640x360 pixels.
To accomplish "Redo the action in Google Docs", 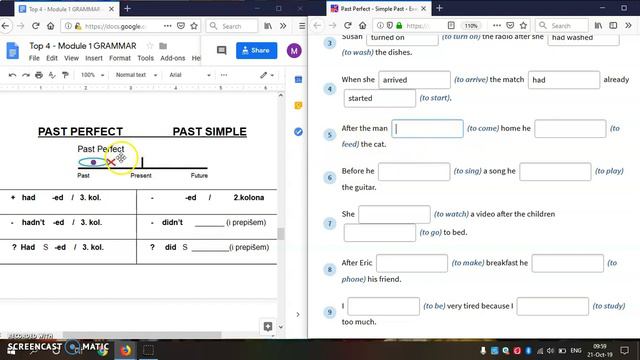I will pyautogui.click(x=26, y=75).
